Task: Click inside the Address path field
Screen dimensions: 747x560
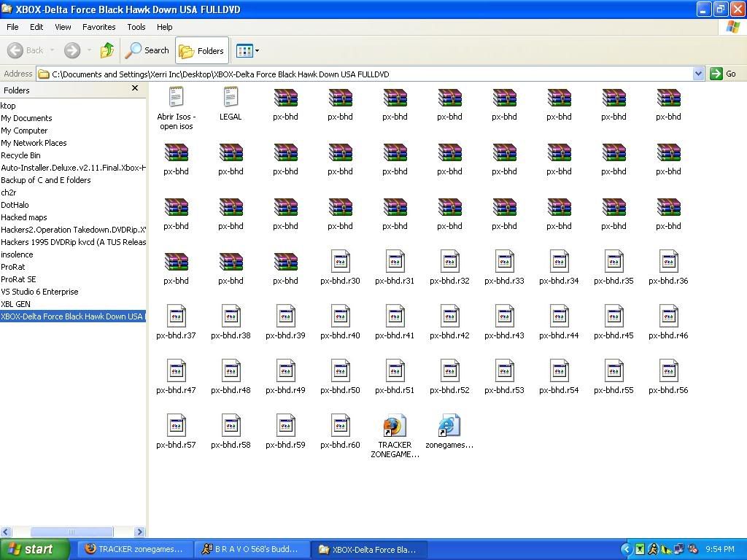Action: [x=365, y=74]
